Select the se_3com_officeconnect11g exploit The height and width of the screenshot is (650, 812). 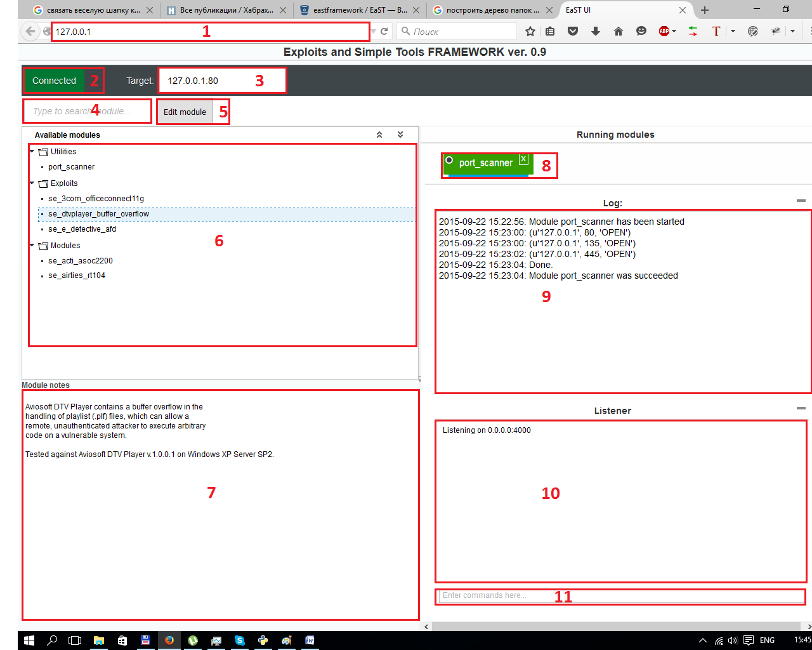click(x=96, y=199)
